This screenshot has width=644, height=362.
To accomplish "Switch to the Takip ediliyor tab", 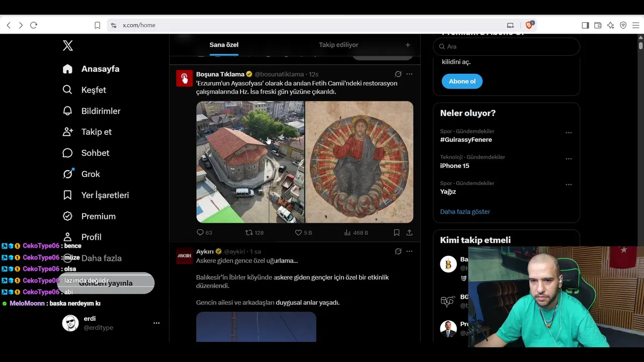I will pos(339,45).
